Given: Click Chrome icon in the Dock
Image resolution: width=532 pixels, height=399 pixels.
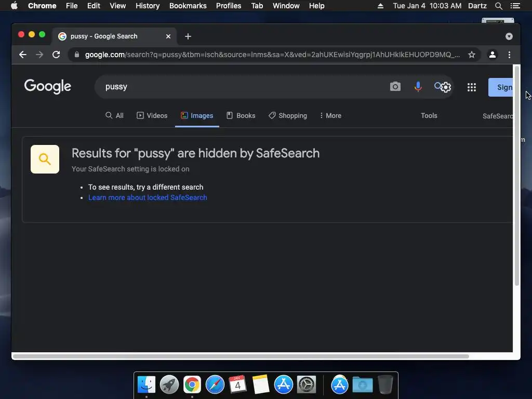Looking at the screenshot, I should pos(192,385).
